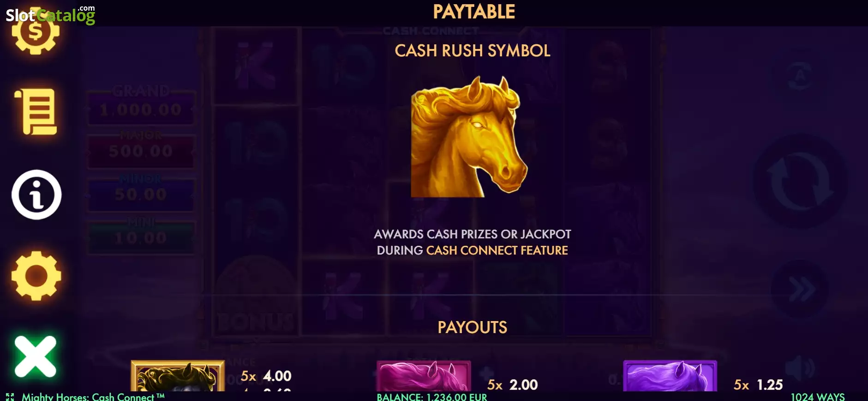Click the purple horse payout symbol
The width and height of the screenshot is (868, 401).
click(670, 376)
